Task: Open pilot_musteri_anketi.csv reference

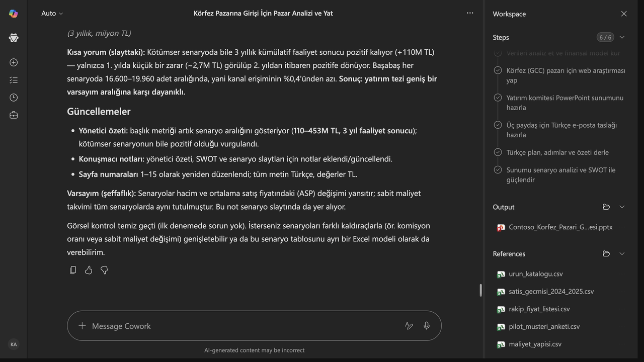Action: tap(544, 327)
